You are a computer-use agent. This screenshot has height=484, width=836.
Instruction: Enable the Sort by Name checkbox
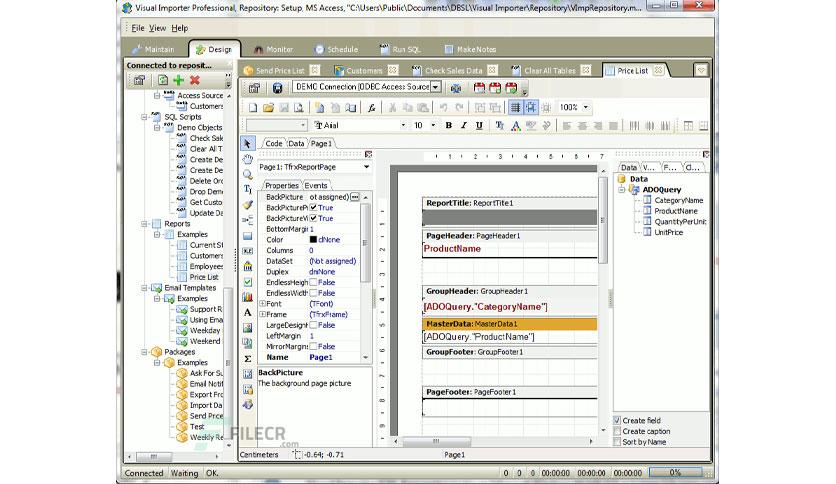tap(617, 441)
